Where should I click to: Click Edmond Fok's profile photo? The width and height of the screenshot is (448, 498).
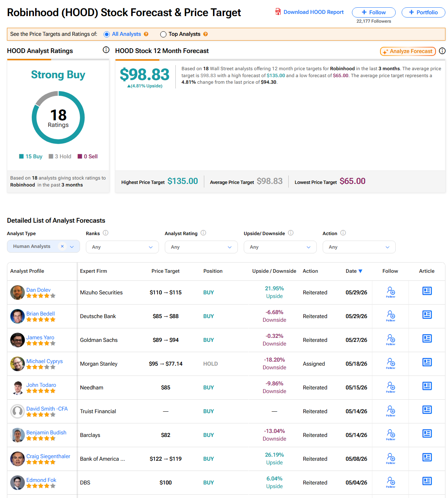click(18, 483)
